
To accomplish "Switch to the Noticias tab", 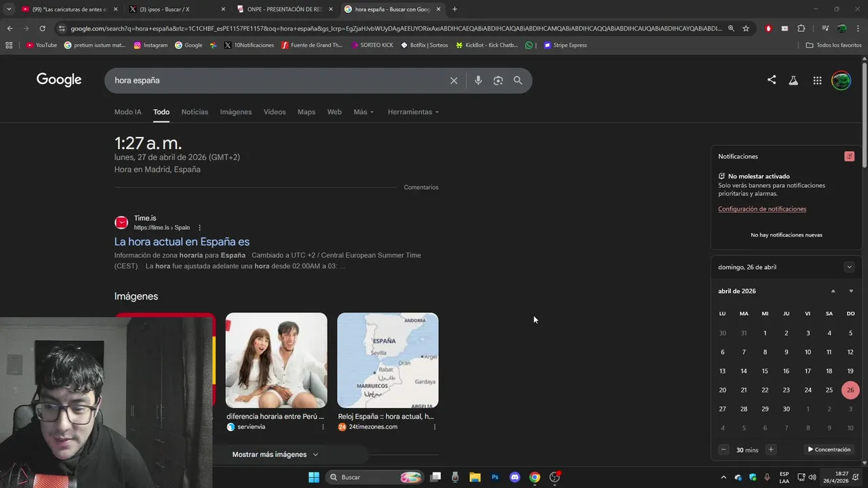I will (195, 112).
